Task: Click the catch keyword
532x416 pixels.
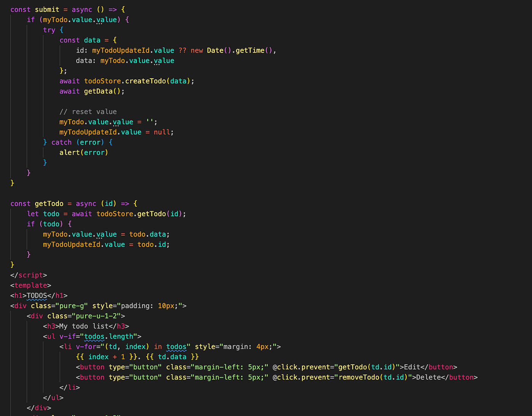Action: coord(61,142)
